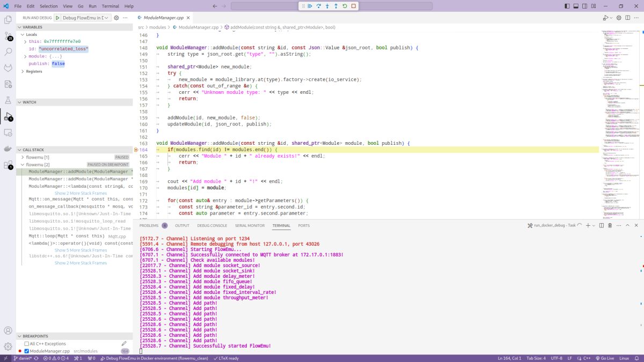Open Customize Layout icon in title bar
The height and width of the screenshot is (362, 644).
pos(594,6)
